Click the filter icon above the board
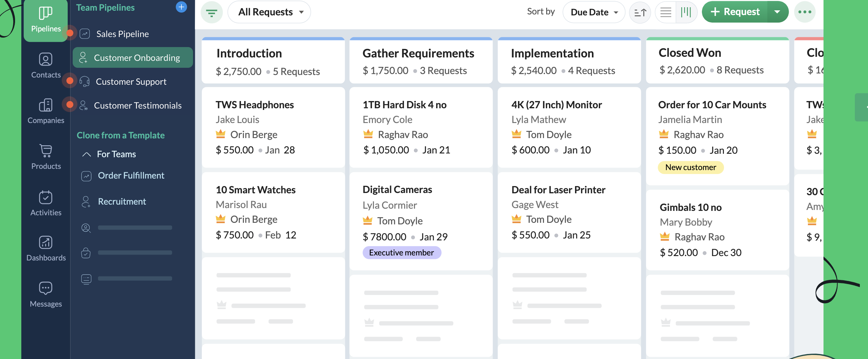This screenshot has height=359, width=868. tap(212, 12)
